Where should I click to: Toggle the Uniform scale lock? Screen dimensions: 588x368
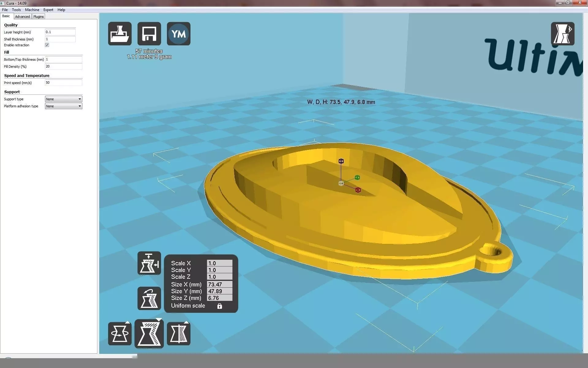pos(220,306)
